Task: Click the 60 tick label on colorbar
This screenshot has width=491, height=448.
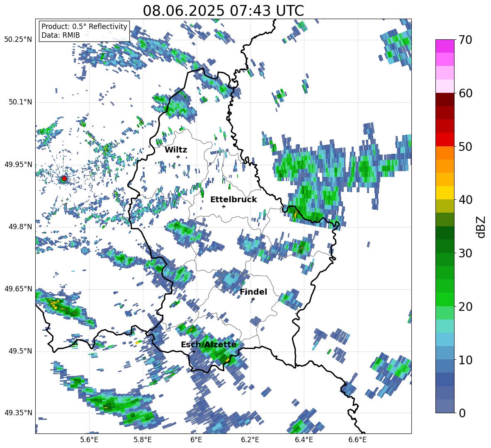Action: click(465, 93)
